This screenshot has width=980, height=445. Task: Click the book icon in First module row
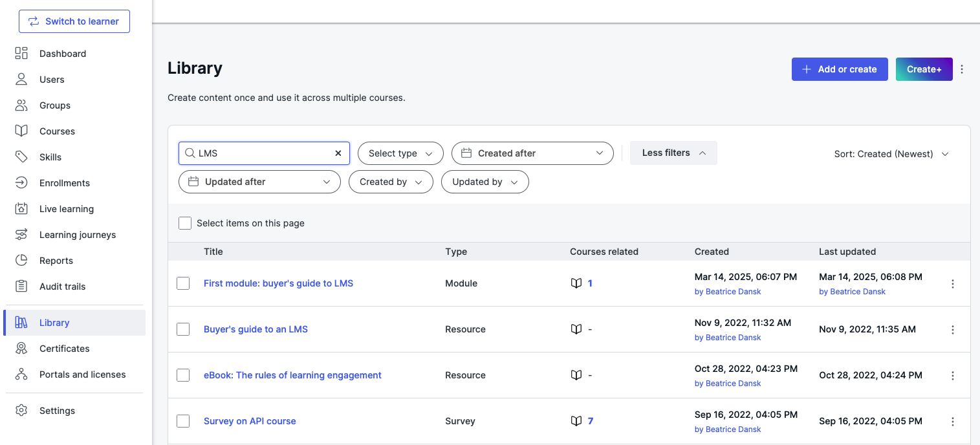point(576,283)
